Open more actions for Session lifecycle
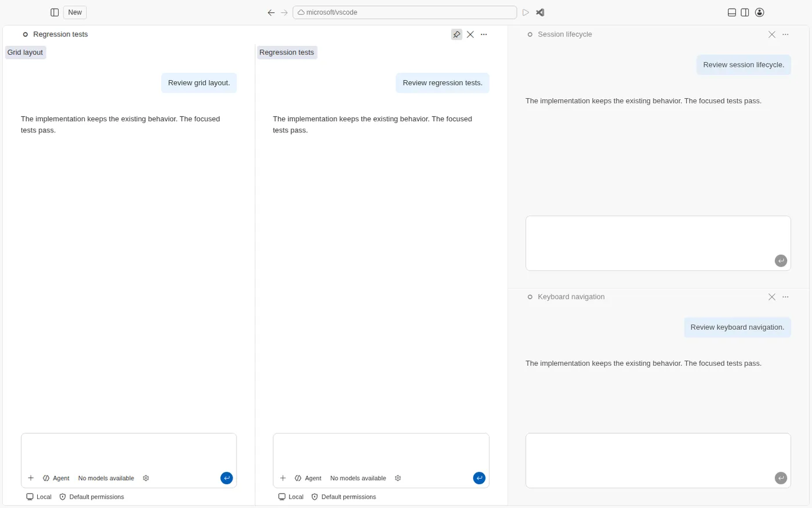The image size is (812, 508). tap(785, 34)
